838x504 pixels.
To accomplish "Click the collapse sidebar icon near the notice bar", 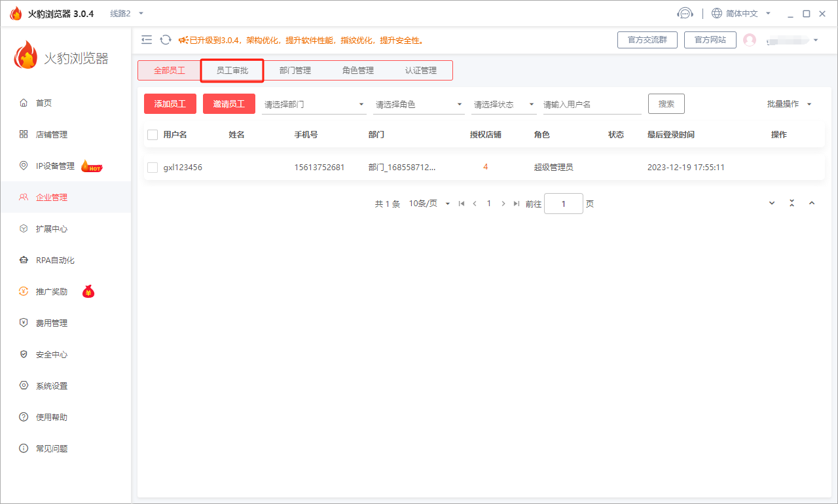I will (x=147, y=40).
